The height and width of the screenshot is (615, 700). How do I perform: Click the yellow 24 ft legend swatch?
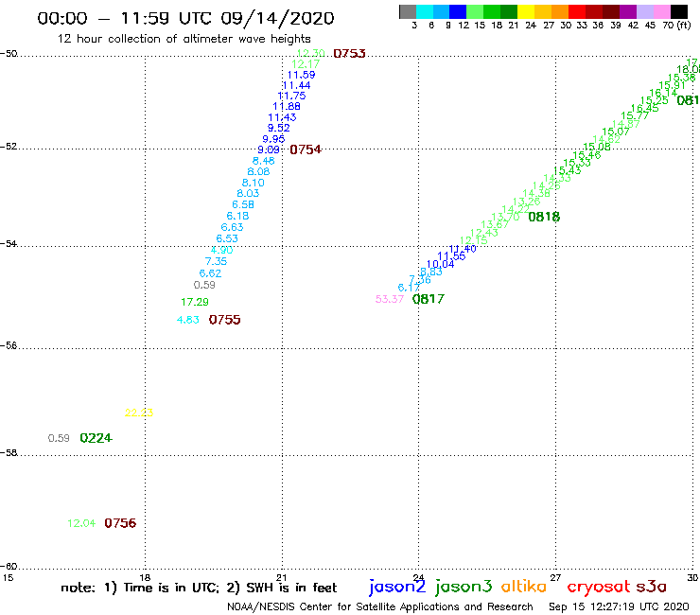pyautogui.click(x=526, y=11)
